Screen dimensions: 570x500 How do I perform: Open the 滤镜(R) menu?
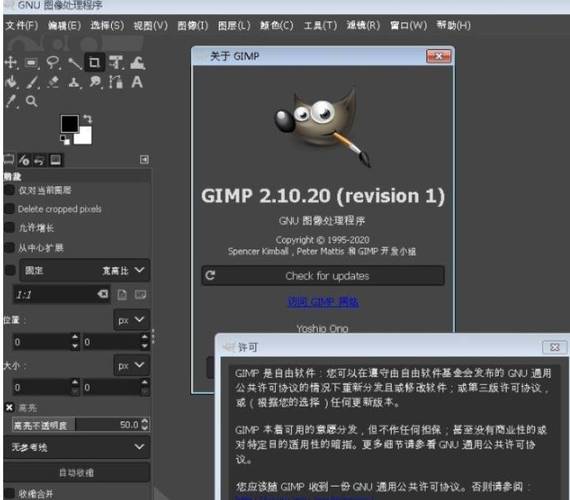point(363,25)
